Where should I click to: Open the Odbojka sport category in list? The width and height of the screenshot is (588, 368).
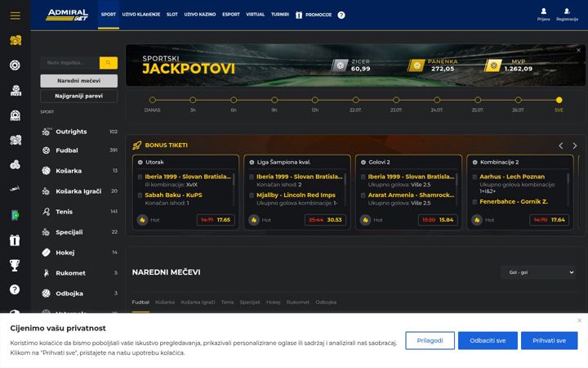(x=79, y=294)
